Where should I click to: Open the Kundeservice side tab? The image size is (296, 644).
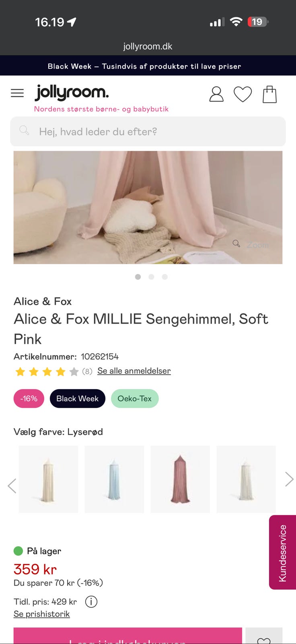(x=282, y=552)
